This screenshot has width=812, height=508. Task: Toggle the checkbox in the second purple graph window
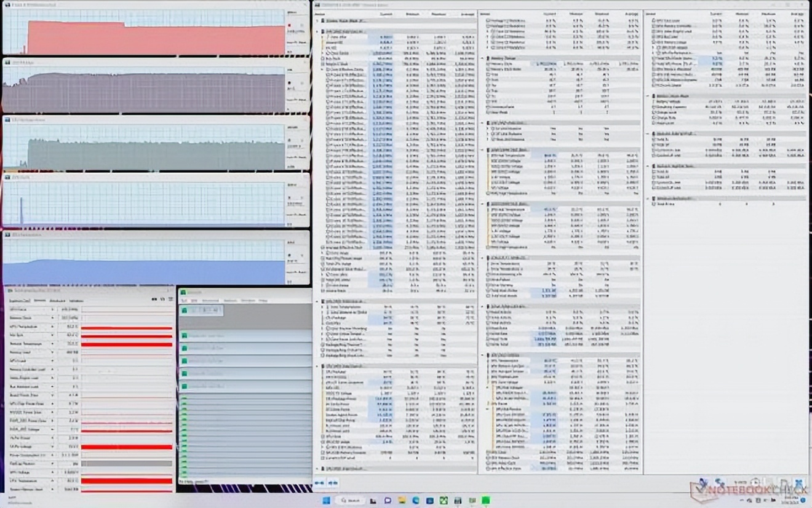point(302,82)
